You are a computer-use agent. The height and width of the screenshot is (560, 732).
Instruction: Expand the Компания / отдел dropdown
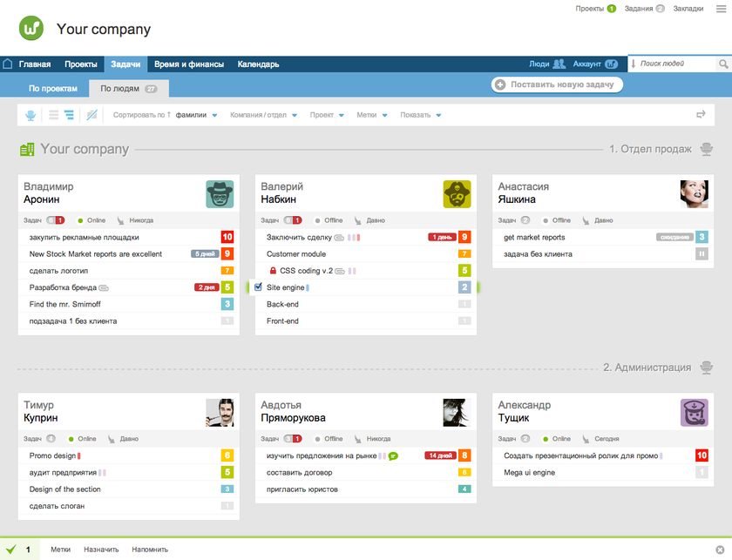tap(264, 115)
